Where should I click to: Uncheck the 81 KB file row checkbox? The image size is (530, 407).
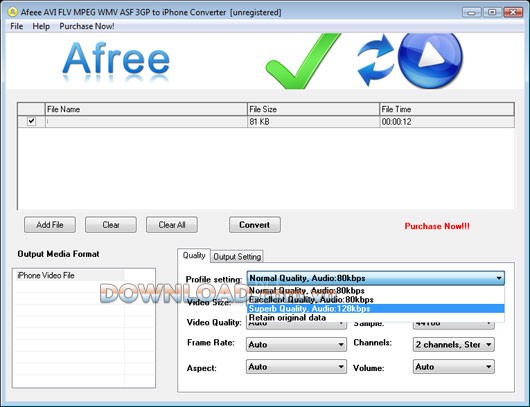click(x=31, y=121)
